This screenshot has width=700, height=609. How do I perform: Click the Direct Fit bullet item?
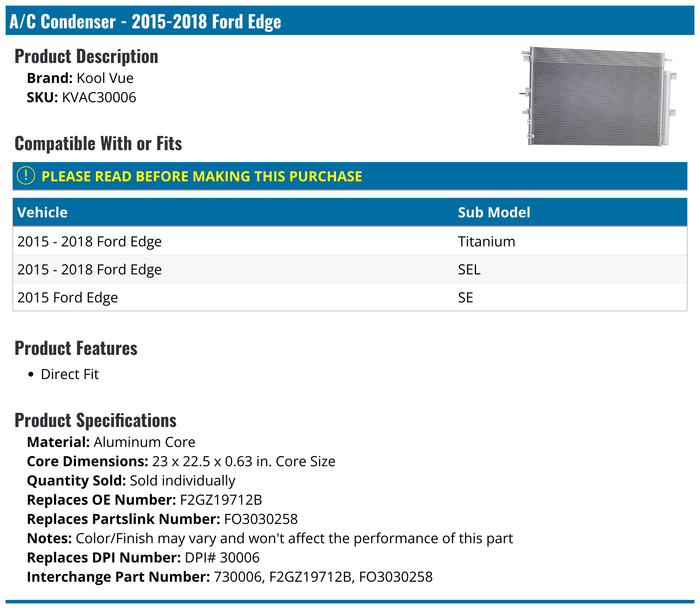click(x=70, y=374)
